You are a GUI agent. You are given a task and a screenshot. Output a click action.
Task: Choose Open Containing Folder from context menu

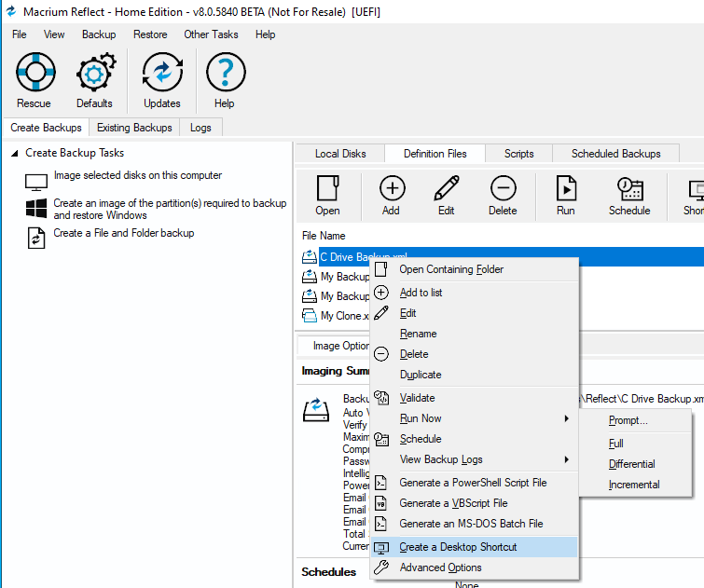(474, 269)
